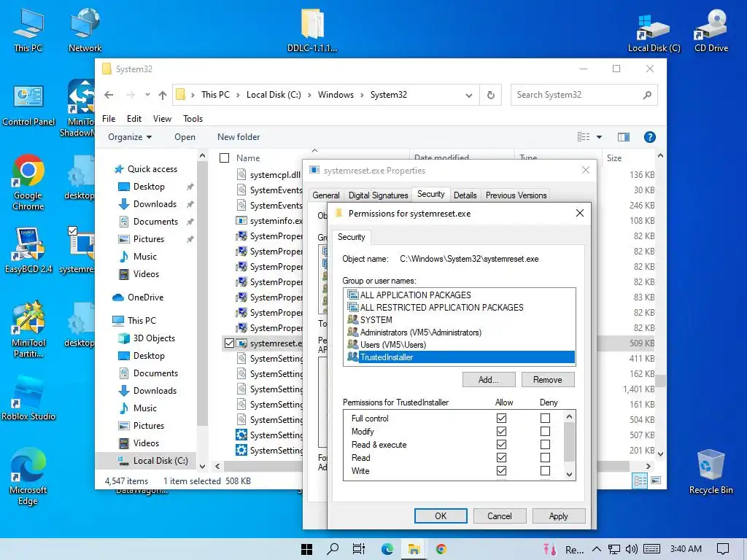Confirm permissions with OK
Image resolution: width=747 pixels, height=560 pixels.
pos(441,516)
